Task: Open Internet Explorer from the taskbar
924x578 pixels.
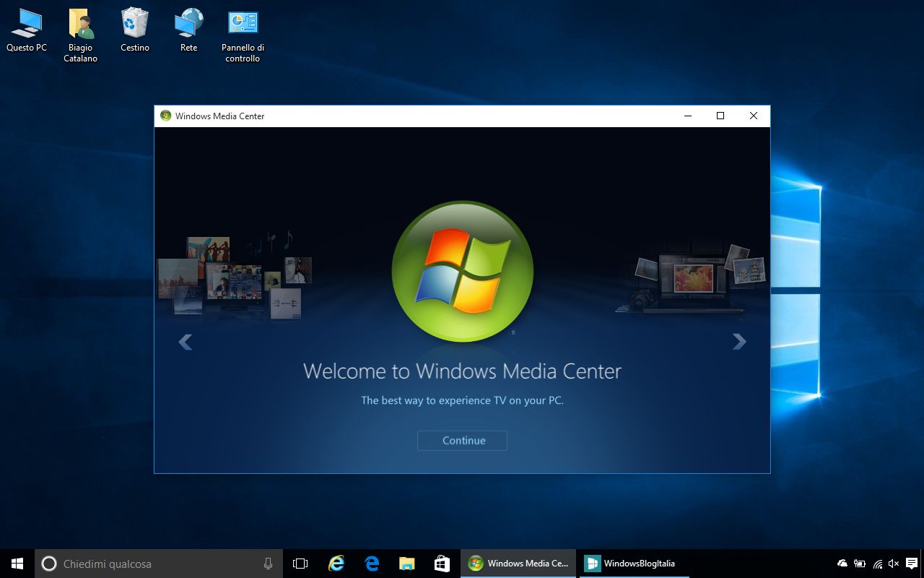Action: [x=336, y=563]
